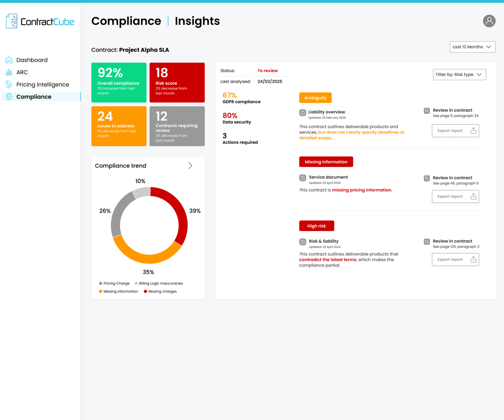The height and width of the screenshot is (420, 504).
Task: Click the Ambiguity orange tag
Action: coord(315,98)
